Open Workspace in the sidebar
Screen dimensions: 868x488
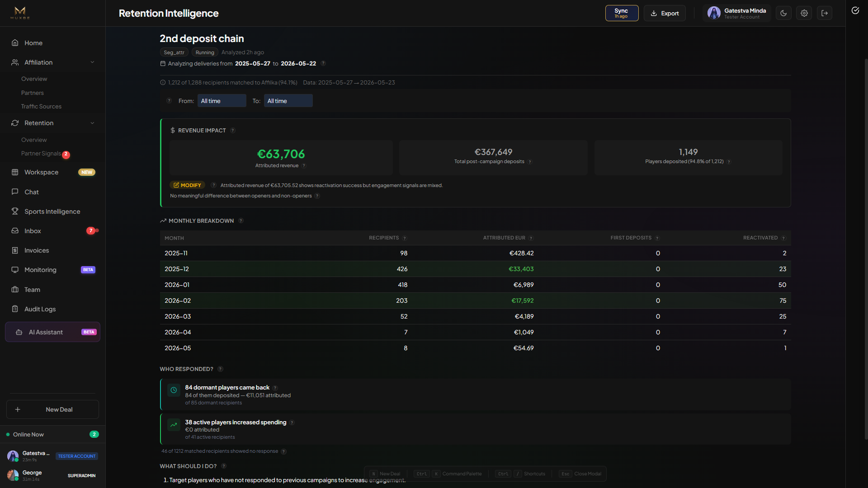(x=52, y=172)
